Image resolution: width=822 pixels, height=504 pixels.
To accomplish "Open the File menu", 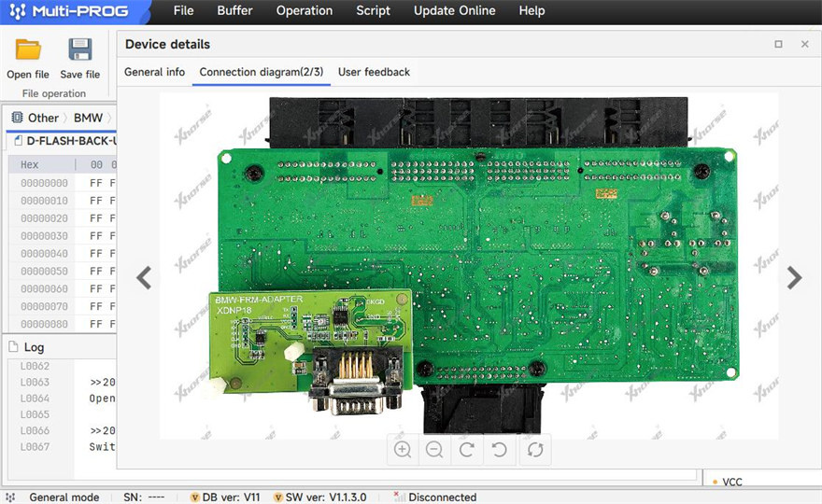I will 183,11.
